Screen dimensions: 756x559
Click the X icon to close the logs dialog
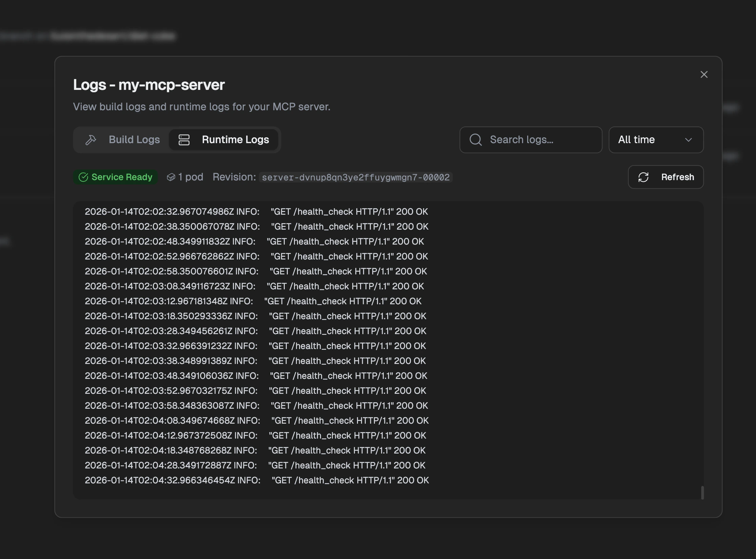click(704, 74)
